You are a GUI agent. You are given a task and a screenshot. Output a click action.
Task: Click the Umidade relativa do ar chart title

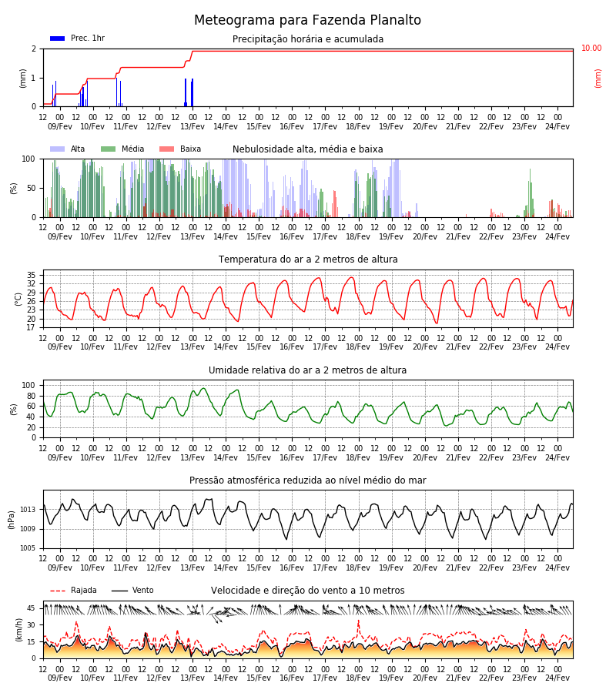point(307,370)
